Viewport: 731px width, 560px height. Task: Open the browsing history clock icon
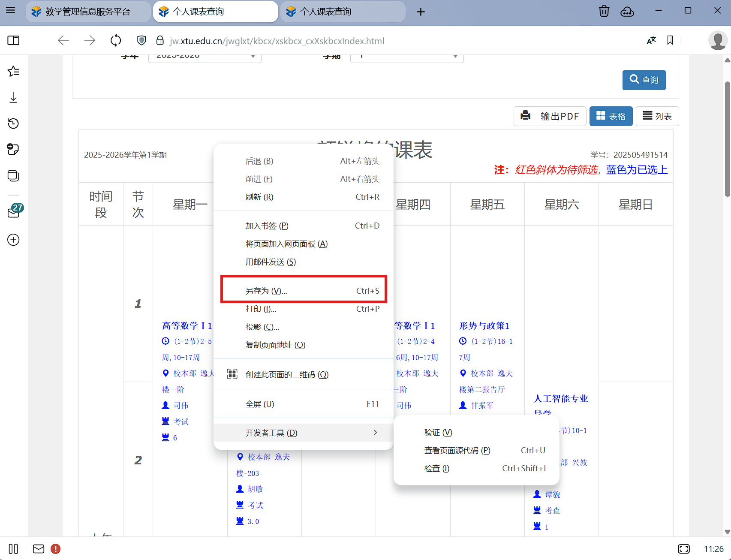[14, 123]
